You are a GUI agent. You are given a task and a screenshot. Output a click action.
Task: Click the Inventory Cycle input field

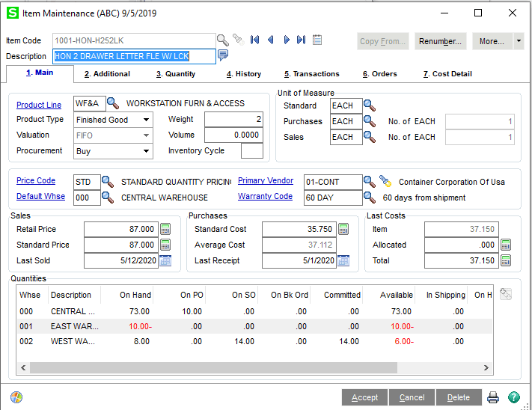(251, 150)
